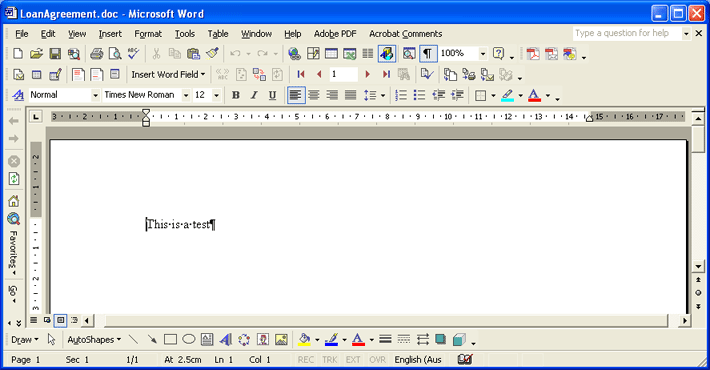Go to last mail merge record

pos(386,74)
